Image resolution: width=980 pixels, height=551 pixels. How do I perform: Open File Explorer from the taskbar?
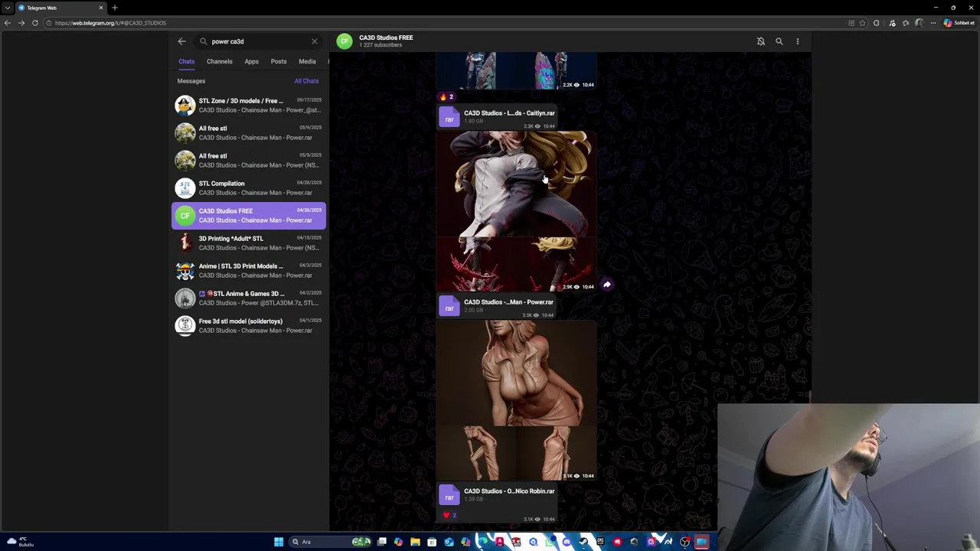point(415,542)
